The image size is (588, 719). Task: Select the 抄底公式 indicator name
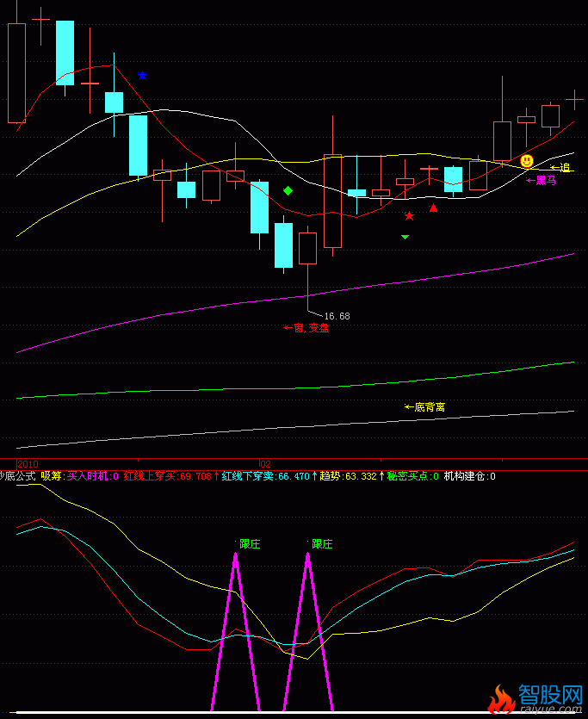(17, 476)
